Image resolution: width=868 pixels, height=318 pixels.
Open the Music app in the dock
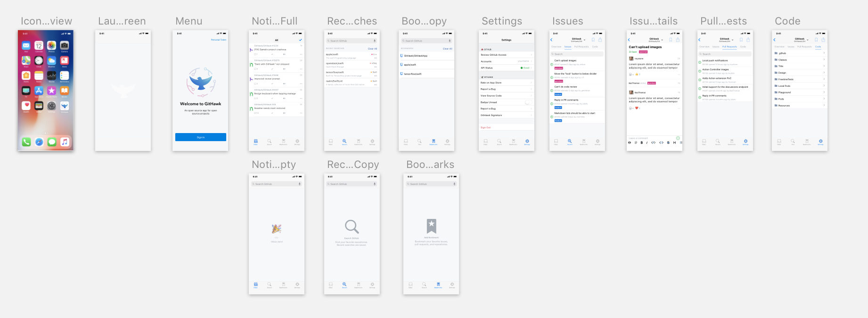click(x=65, y=142)
